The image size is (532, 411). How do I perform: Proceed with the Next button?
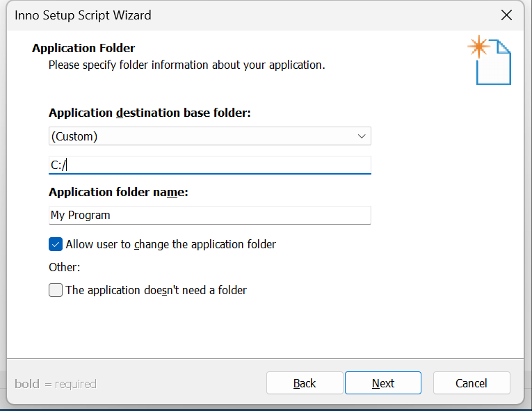383,382
